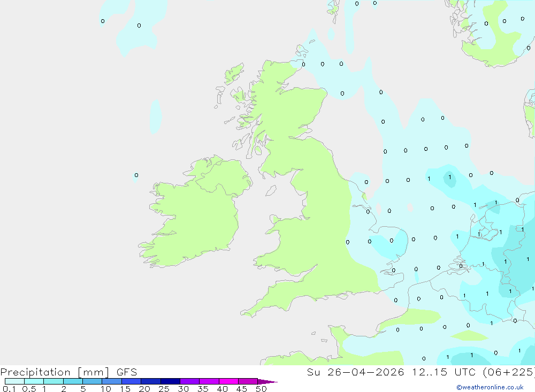Image resolution: width=535 pixels, height=392 pixels.
Task: Choose the 15–20 mm legend swatch
Action: point(132,381)
